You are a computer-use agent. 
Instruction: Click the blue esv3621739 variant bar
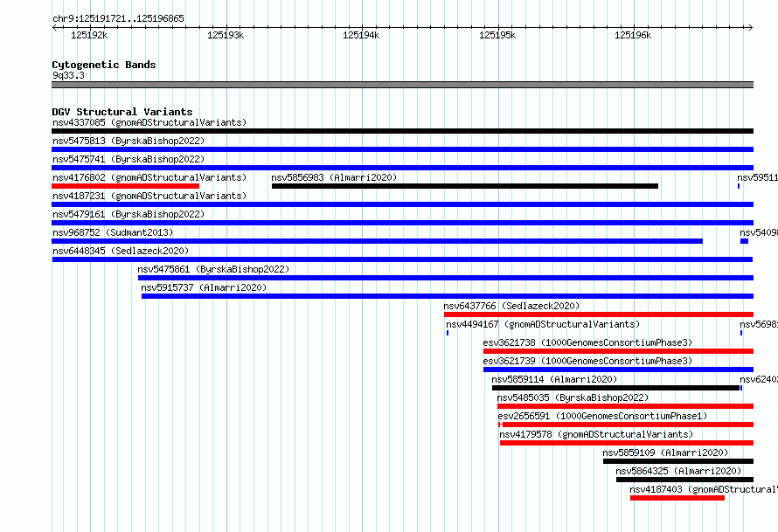pos(618,370)
